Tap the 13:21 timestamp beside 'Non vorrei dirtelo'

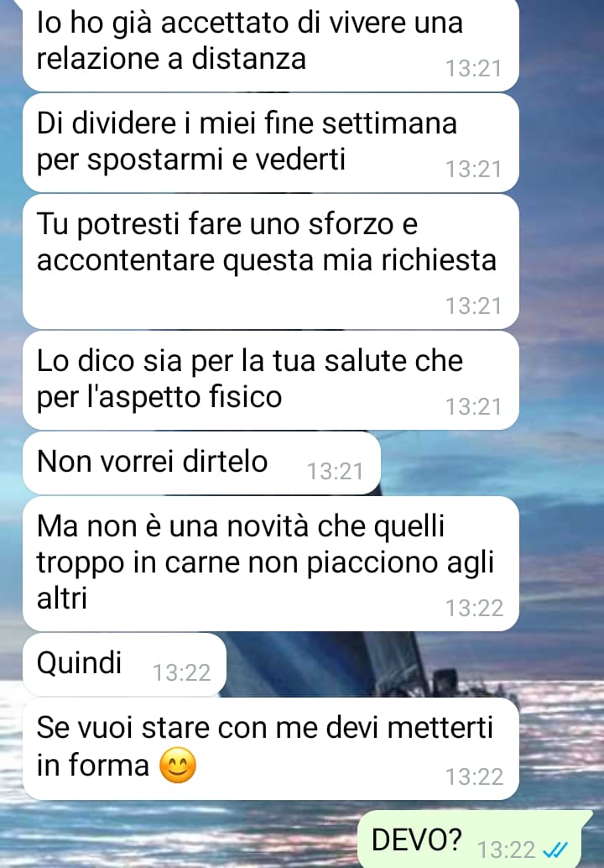(336, 472)
